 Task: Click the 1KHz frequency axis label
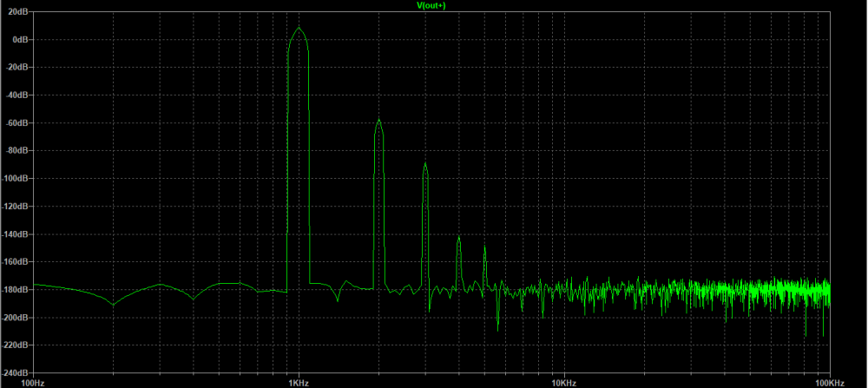coord(299,383)
